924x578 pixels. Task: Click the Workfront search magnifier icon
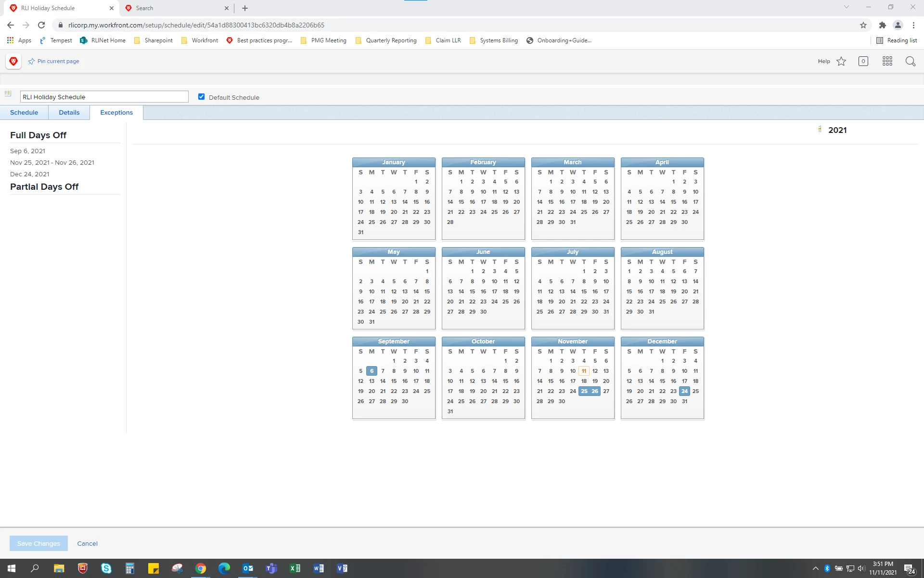[x=910, y=61]
